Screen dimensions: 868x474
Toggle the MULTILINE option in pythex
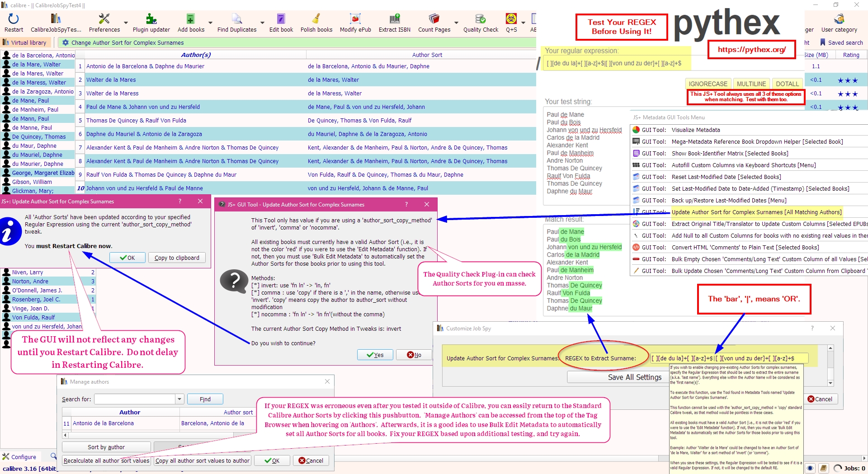tap(751, 84)
